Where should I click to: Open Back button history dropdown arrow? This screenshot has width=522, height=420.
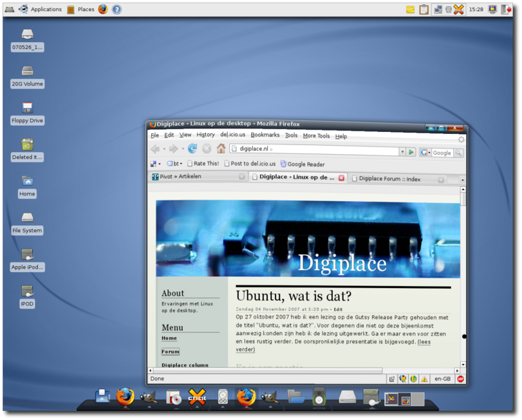pyautogui.click(x=164, y=149)
